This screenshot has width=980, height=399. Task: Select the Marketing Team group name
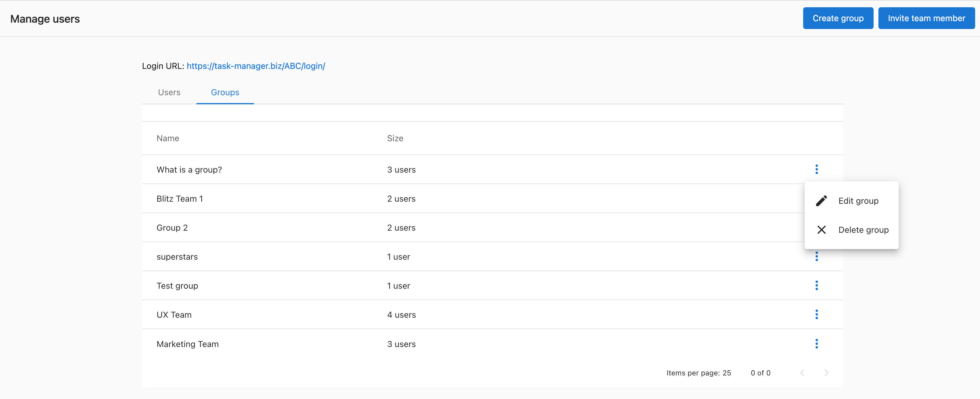click(187, 344)
